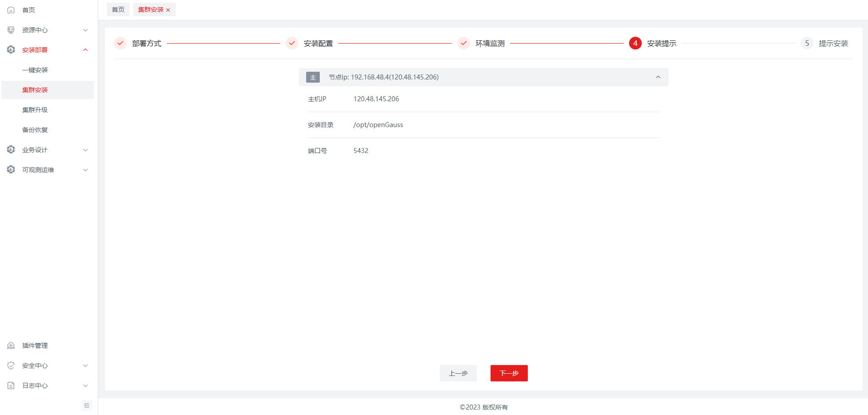Screen dimensions: 868x415
Task: Select step 5 提示安装 in the wizard
Action: (x=825, y=44)
